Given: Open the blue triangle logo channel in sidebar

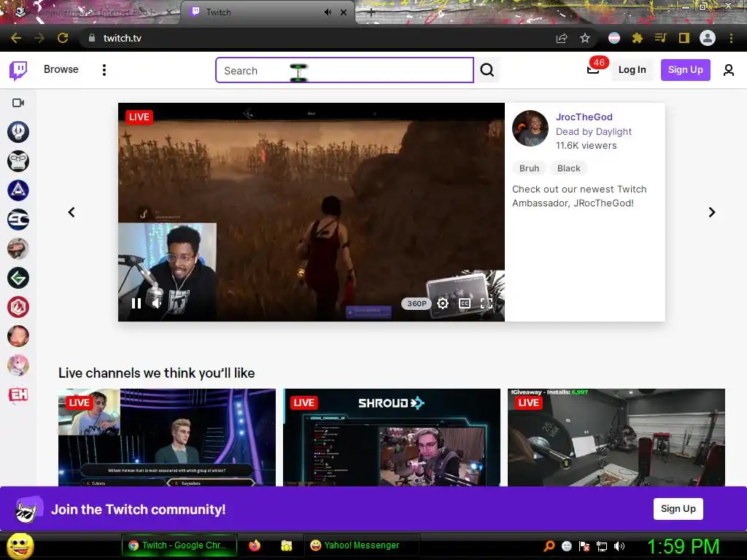Looking at the screenshot, I should tap(18, 190).
